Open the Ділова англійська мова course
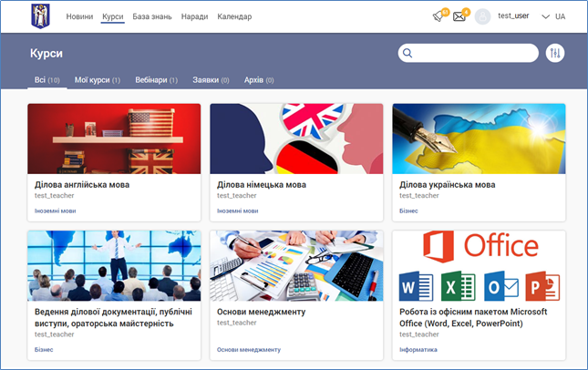Image resolution: width=588 pixels, height=370 pixels. click(82, 184)
